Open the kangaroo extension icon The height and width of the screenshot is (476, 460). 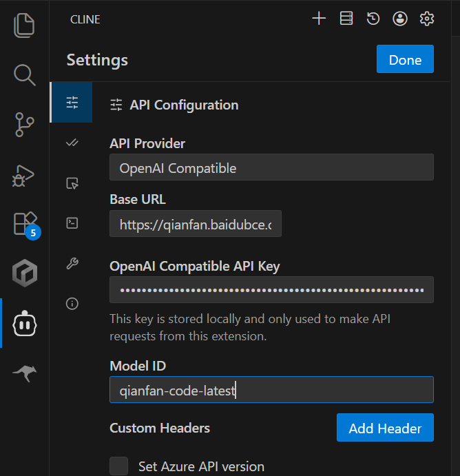click(x=24, y=373)
